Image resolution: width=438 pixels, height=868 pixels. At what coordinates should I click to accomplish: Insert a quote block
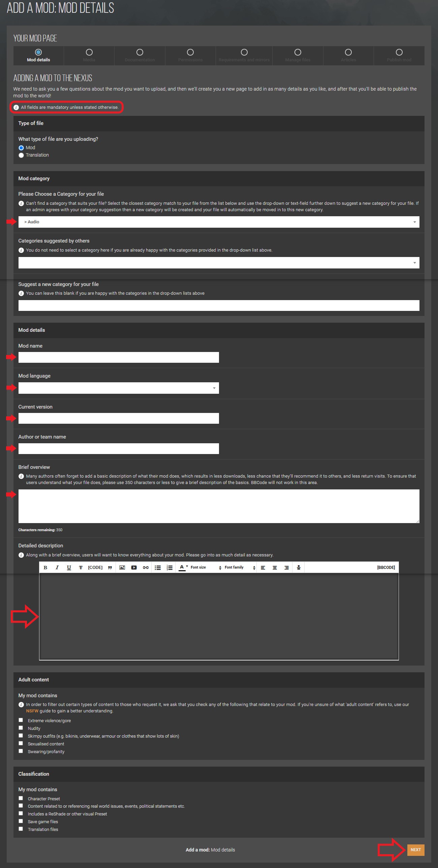(x=110, y=568)
